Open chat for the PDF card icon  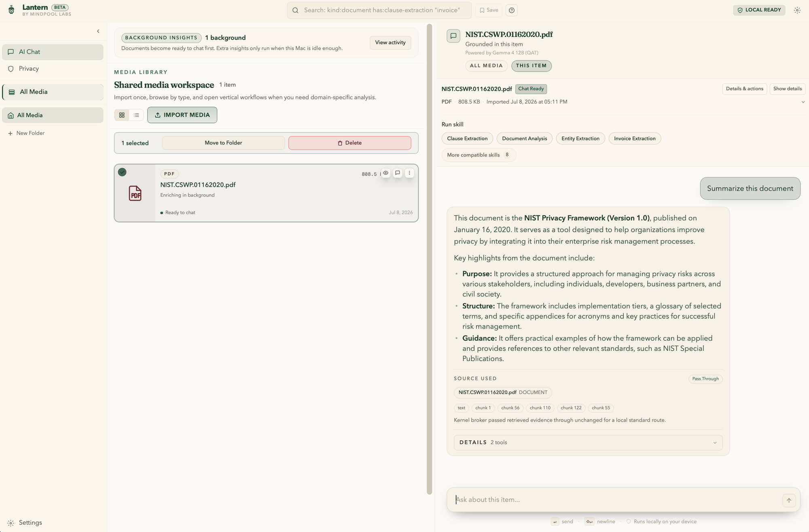pos(398,173)
